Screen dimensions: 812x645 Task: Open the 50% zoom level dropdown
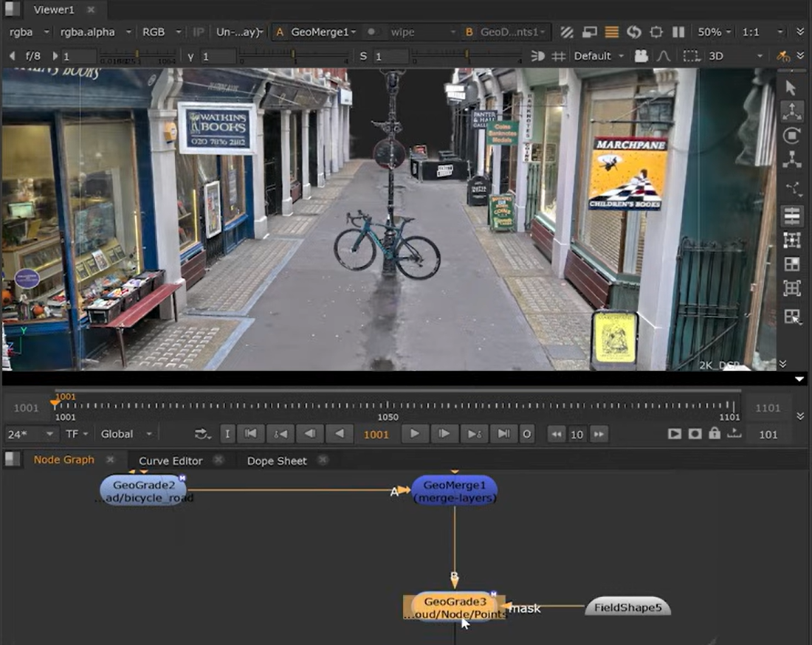click(x=714, y=32)
